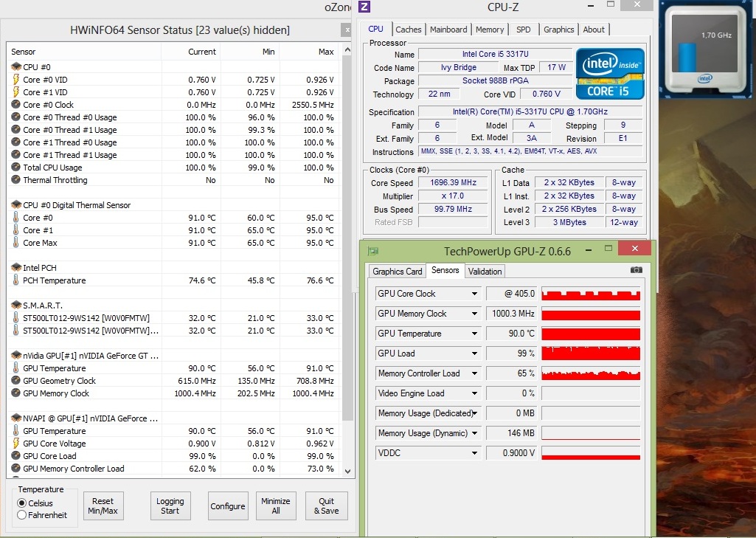Click the Core #0 VID voltage icon
This screenshot has width=756, height=538.
tap(16, 79)
